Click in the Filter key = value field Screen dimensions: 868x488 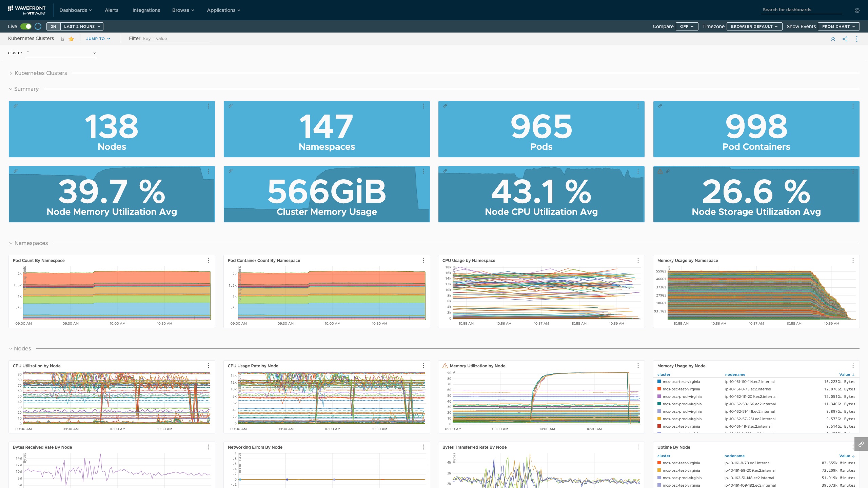(x=176, y=39)
